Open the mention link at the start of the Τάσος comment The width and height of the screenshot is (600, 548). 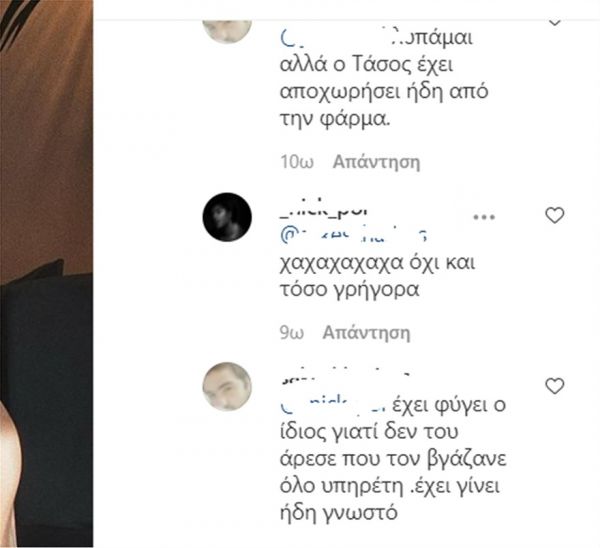[339, 38]
